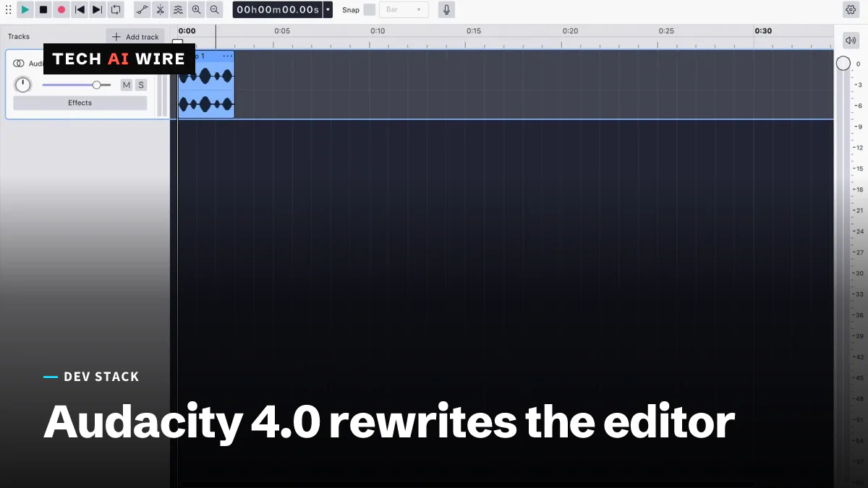The height and width of the screenshot is (488, 868).
Task: Start playback with the green Play button
Action: [x=25, y=9]
